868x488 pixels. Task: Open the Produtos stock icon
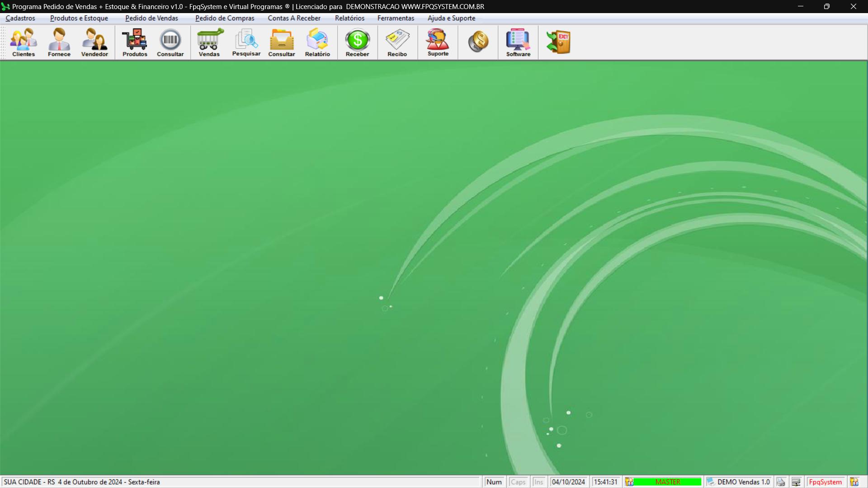pos(135,42)
